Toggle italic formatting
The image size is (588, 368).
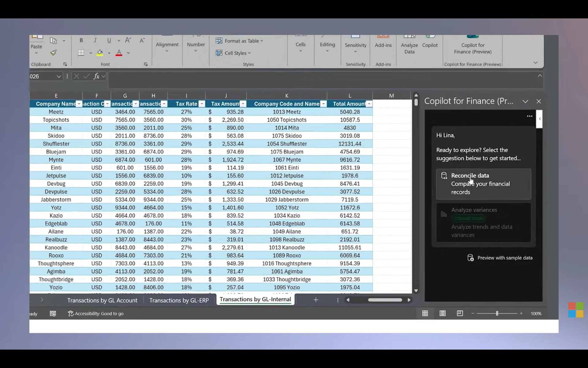point(95,40)
